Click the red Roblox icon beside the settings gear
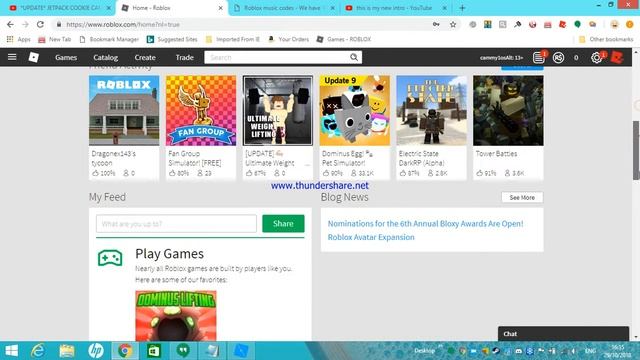The image size is (640, 360). [617, 58]
